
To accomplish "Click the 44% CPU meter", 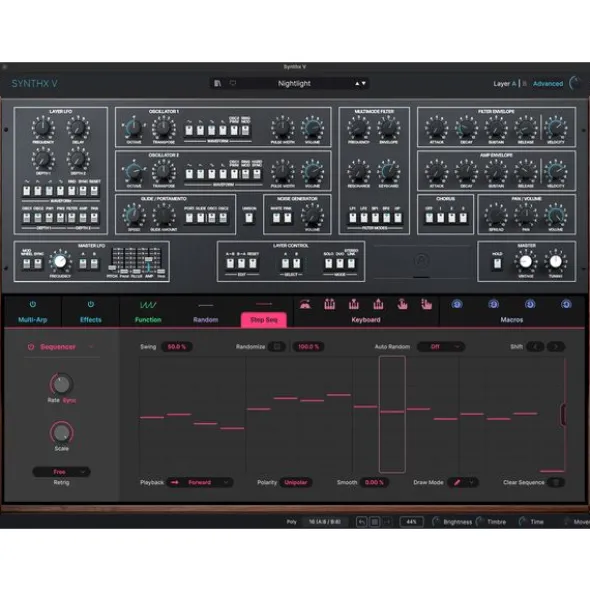I will [411, 522].
